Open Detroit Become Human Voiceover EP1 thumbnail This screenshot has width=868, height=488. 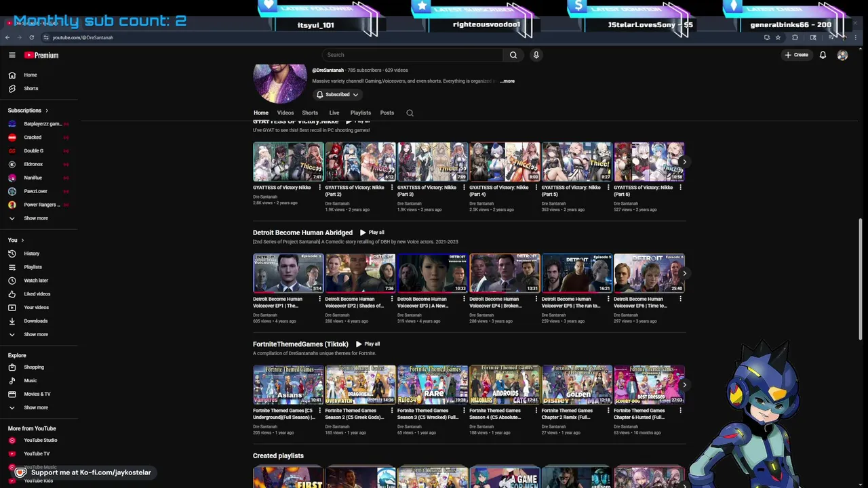coord(288,273)
